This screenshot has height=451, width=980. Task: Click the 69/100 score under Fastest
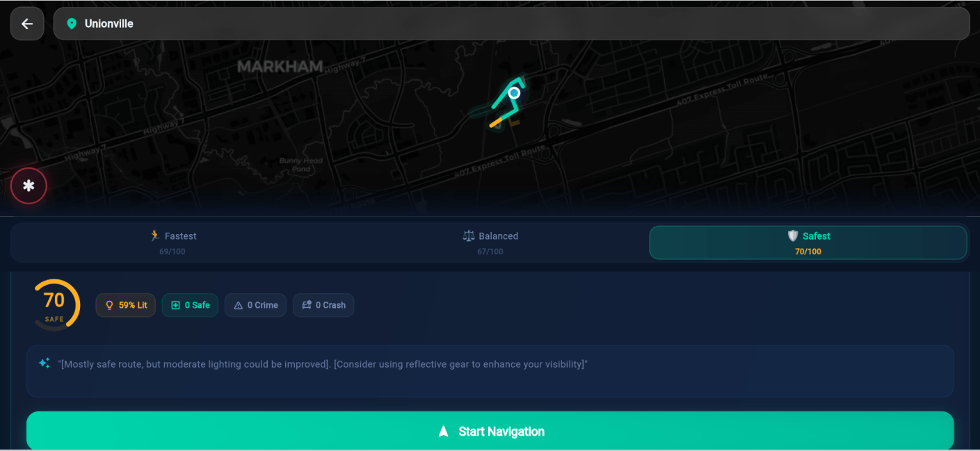172,252
